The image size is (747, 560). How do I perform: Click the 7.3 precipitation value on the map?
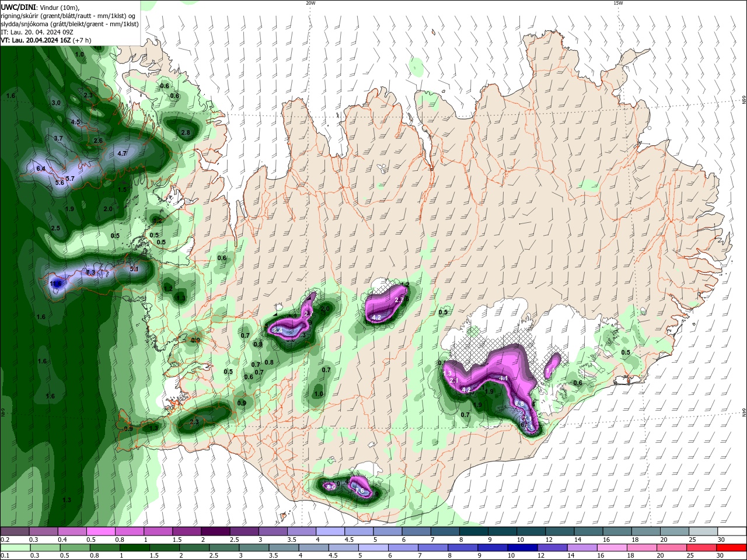pos(90,272)
